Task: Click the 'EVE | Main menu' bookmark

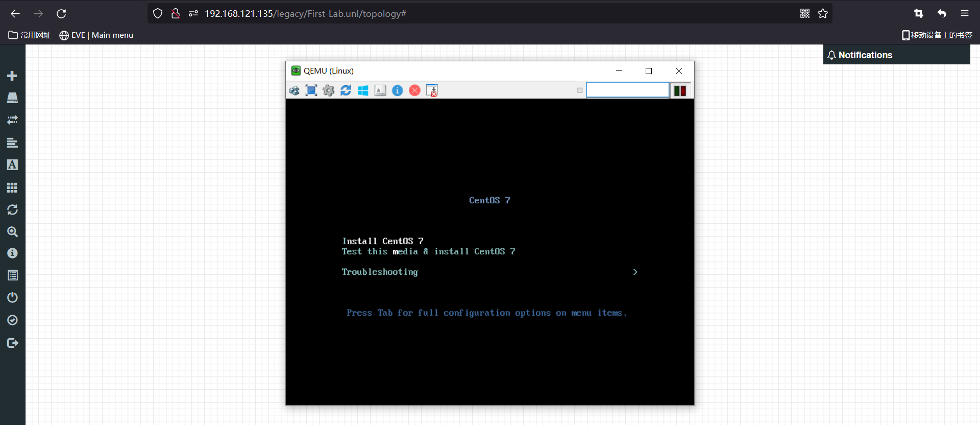Action: [x=96, y=35]
